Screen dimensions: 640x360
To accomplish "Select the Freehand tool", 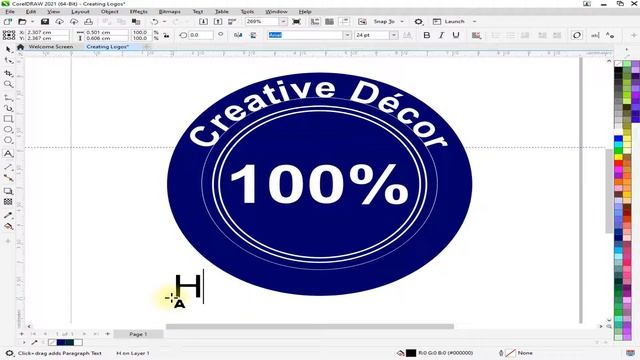I will tap(8, 98).
